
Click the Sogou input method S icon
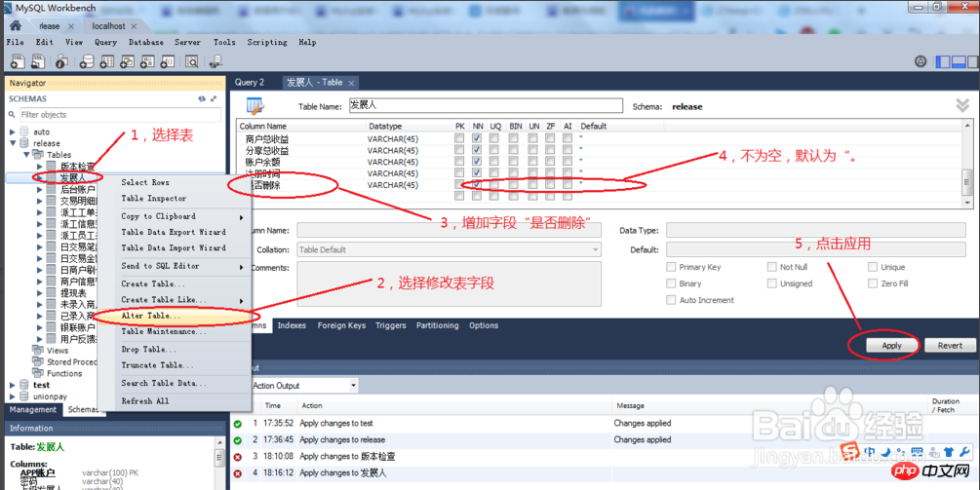pyautogui.click(x=848, y=451)
